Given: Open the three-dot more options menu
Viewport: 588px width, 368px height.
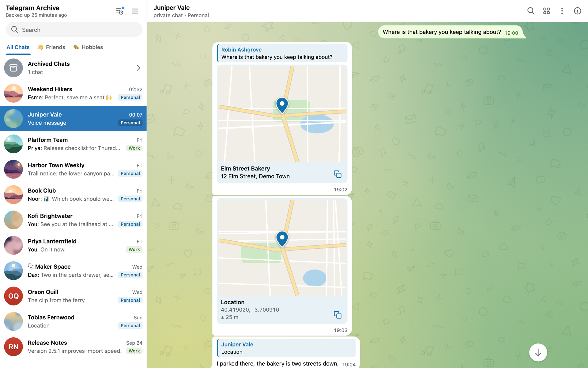Looking at the screenshot, I should coord(562,11).
